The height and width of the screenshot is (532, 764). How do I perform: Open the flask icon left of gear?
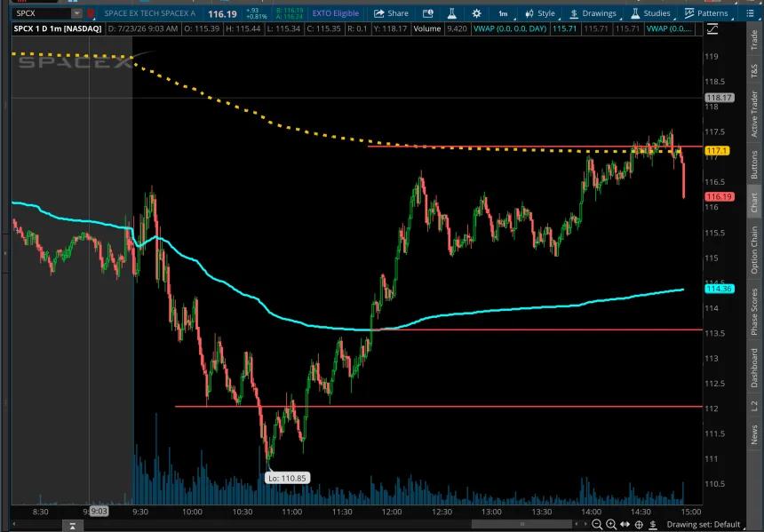(x=451, y=13)
